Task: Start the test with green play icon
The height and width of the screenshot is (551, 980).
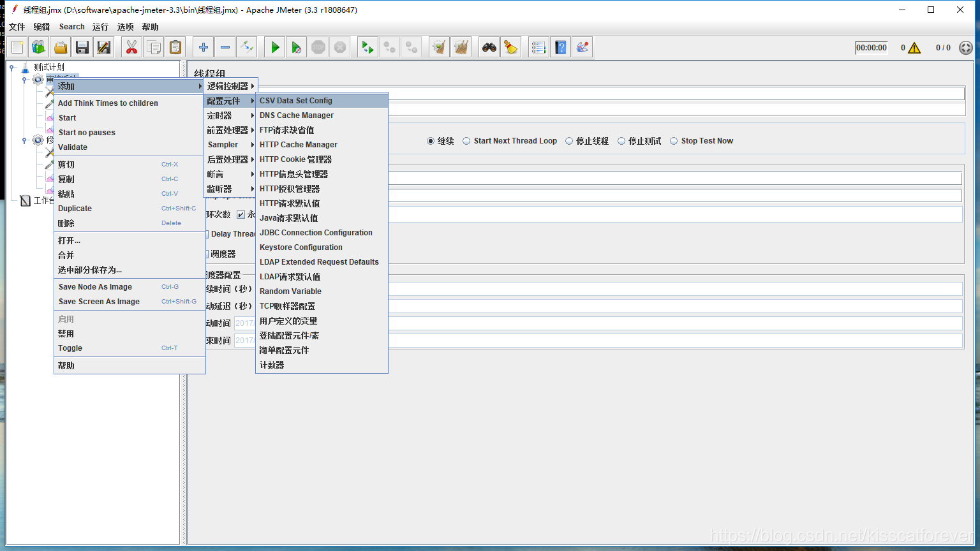Action: pos(275,47)
